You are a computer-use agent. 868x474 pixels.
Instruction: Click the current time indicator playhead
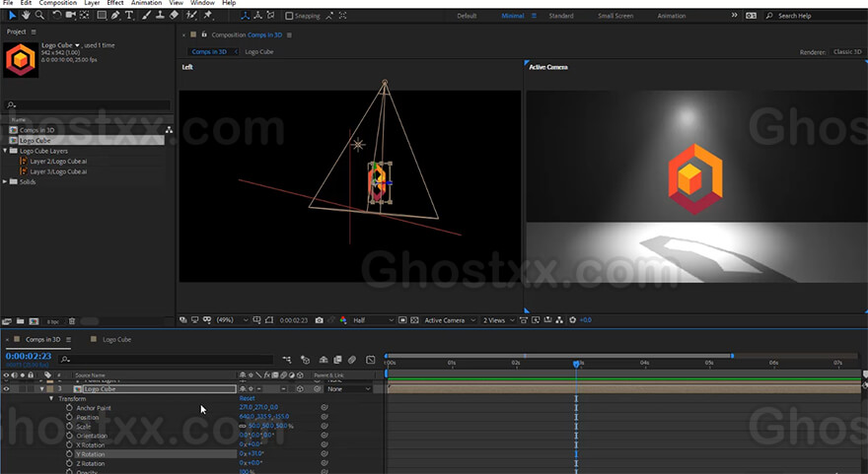(576, 364)
